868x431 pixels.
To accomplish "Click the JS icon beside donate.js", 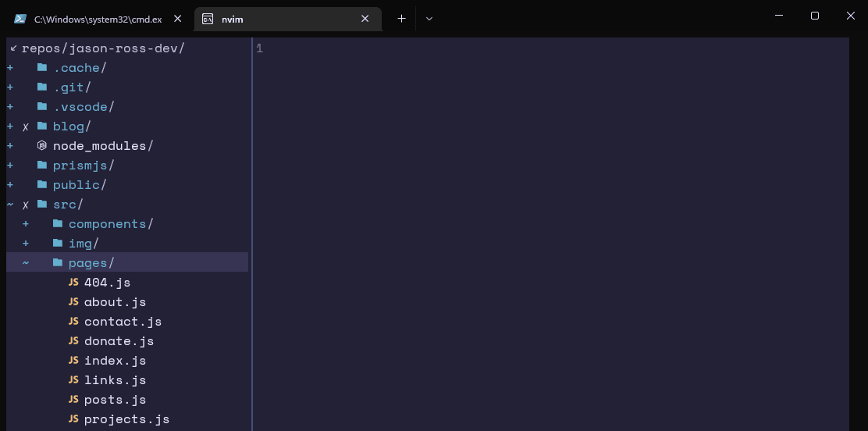I will coord(73,340).
